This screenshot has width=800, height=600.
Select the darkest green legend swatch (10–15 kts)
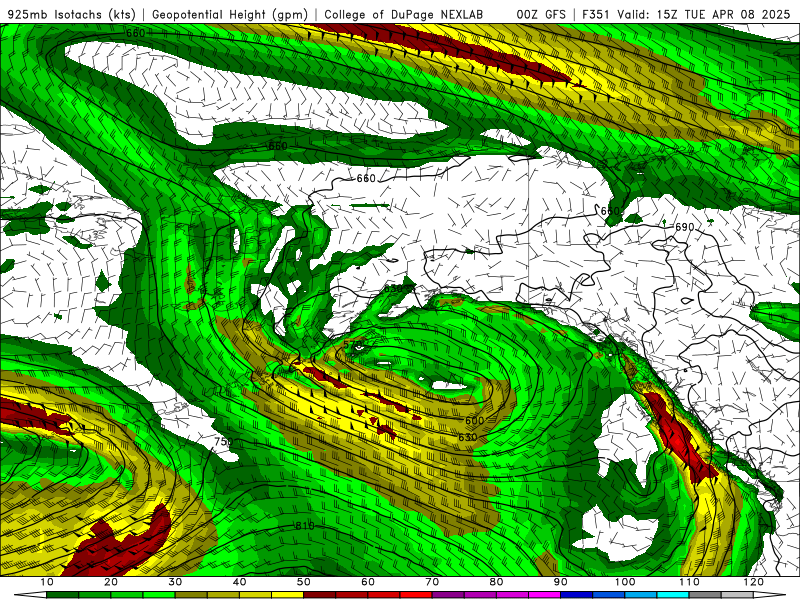62,595
